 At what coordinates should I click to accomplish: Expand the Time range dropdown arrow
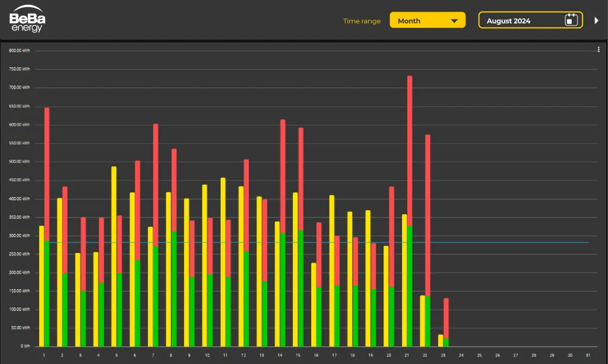click(454, 21)
